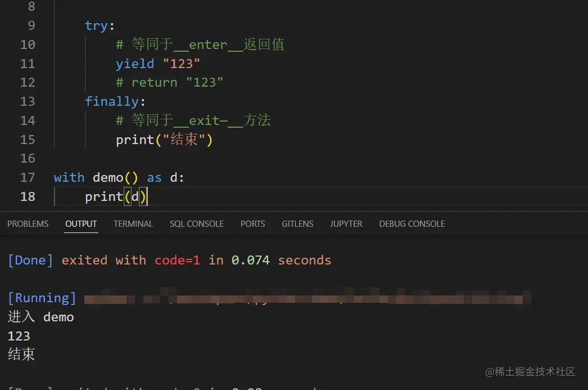Click the print(d) statement on line 18
Image resolution: width=588 pixels, height=390 pixels.
(x=116, y=197)
